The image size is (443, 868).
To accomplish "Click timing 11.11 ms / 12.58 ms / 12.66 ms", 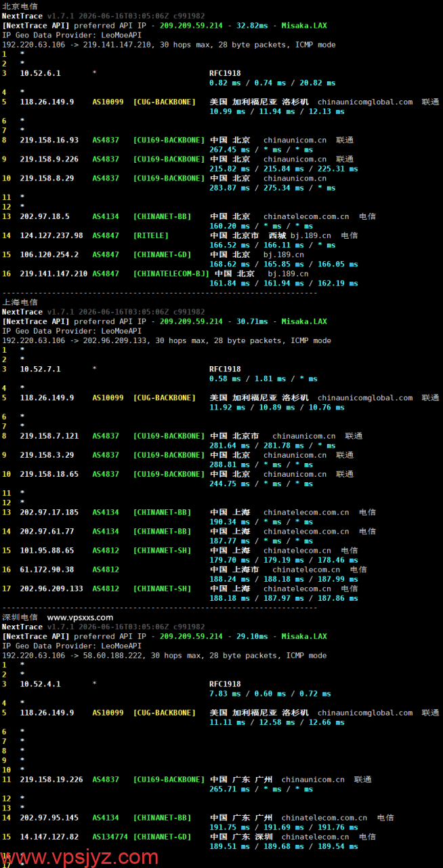I will tap(277, 722).
